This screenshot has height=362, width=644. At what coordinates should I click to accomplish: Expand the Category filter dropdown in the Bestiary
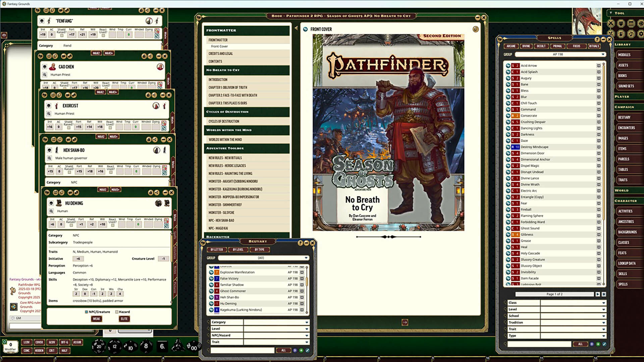306,322
